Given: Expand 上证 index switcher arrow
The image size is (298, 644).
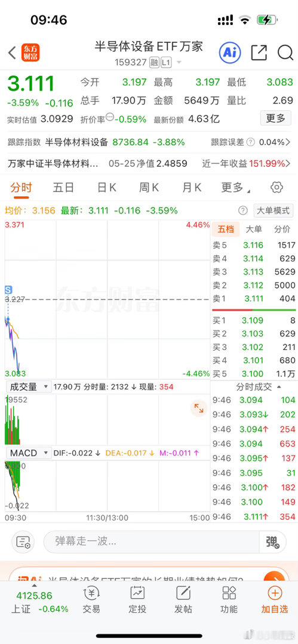Looking at the screenshot, I should click(35, 586).
